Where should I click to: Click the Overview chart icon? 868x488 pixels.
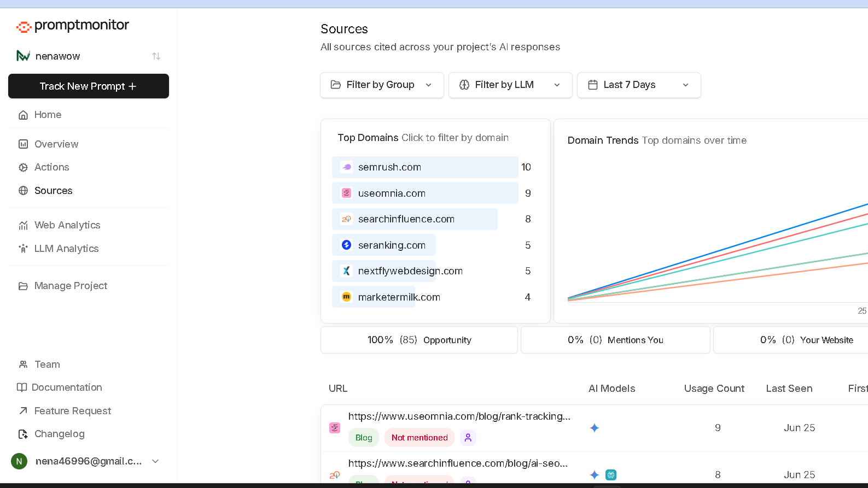pos(23,144)
